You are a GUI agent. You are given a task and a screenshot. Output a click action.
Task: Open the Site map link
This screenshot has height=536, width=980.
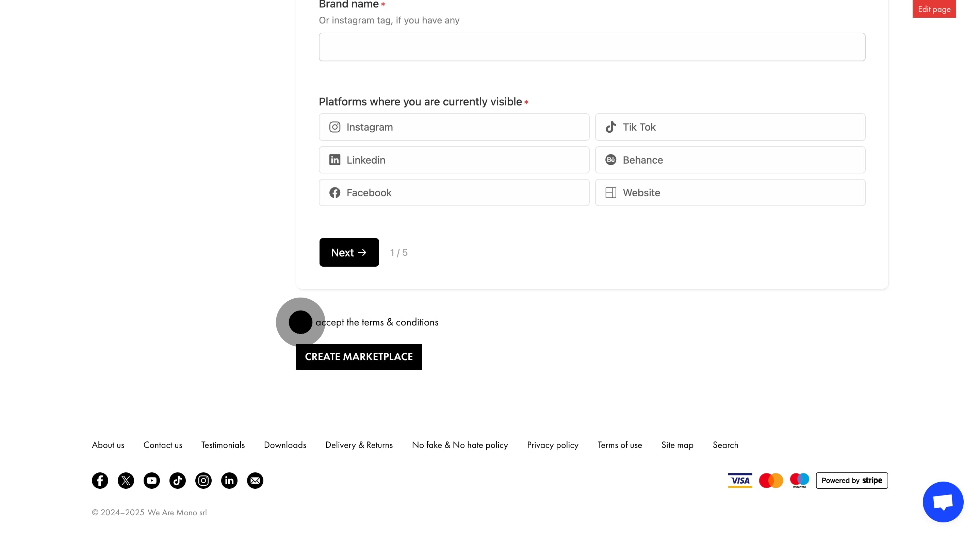point(677,445)
